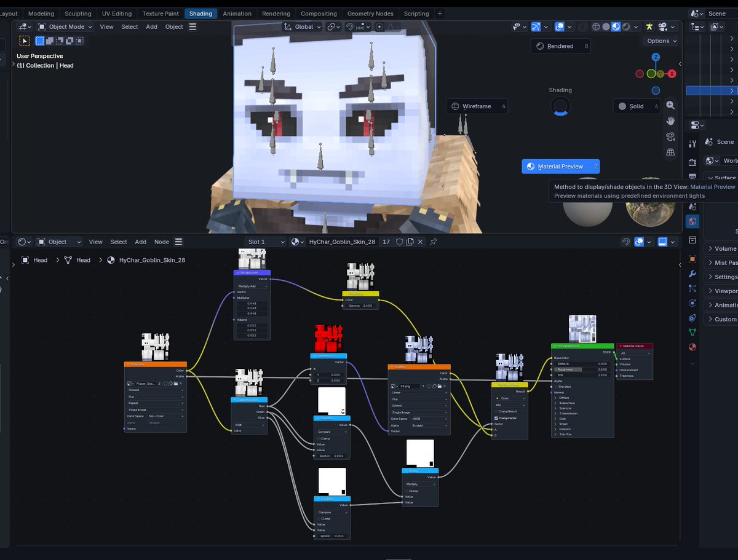Expand the Mist Pass panel
The width and height of the screenshot is (738, 560).
click(721, 262)
